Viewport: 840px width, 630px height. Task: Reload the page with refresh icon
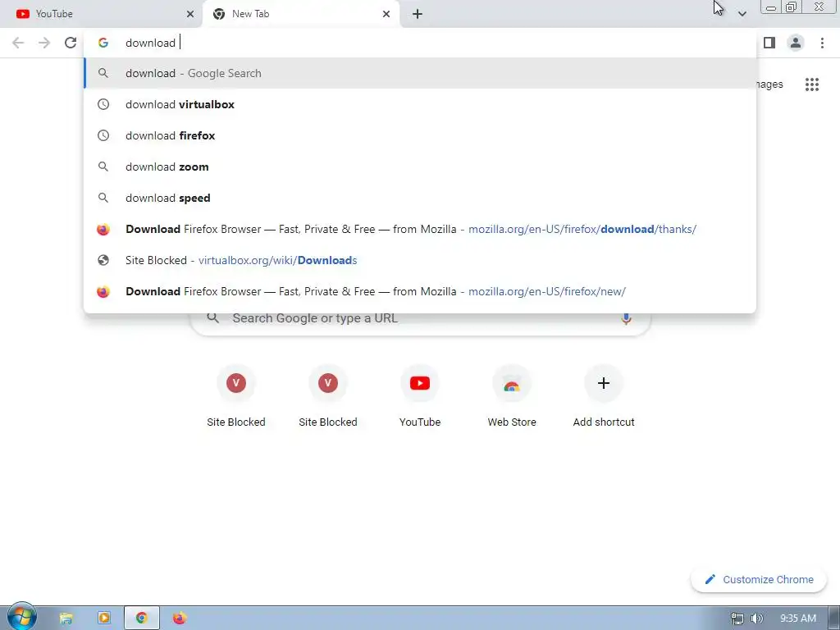coord(71,43)
